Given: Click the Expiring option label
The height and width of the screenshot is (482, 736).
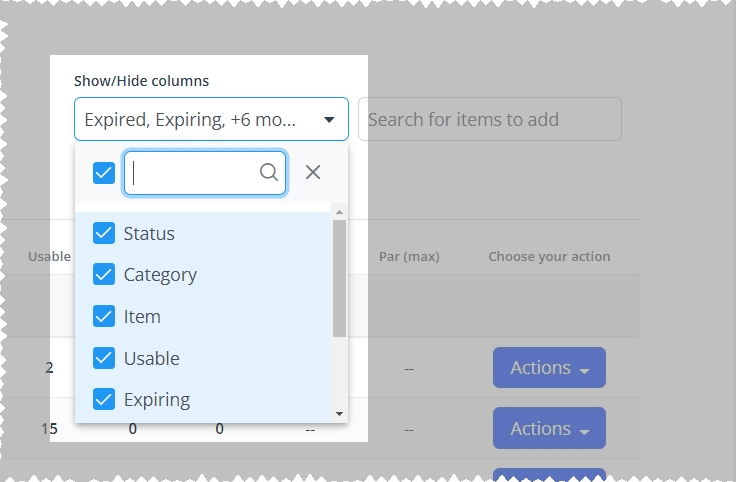Looking at the screenshot, I should click(x=157, y=400).
